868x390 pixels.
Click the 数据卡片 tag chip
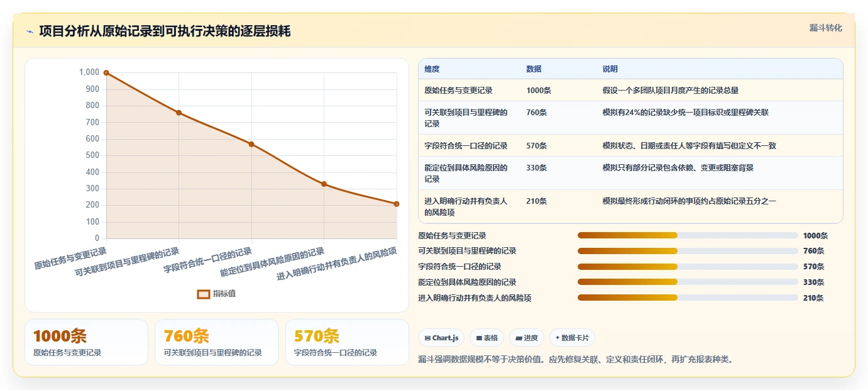pyautogui.click(x=572, y=338)
